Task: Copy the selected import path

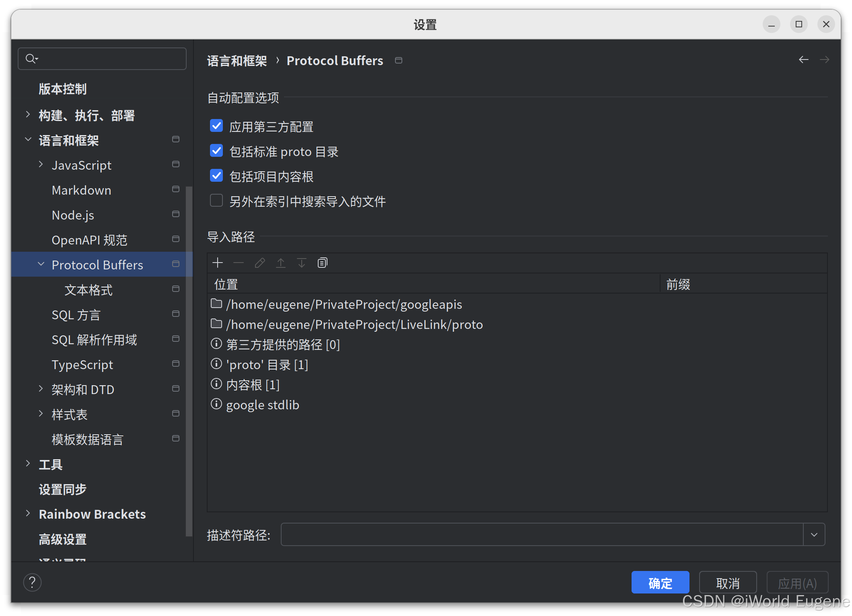Action: tap(322, 263)
